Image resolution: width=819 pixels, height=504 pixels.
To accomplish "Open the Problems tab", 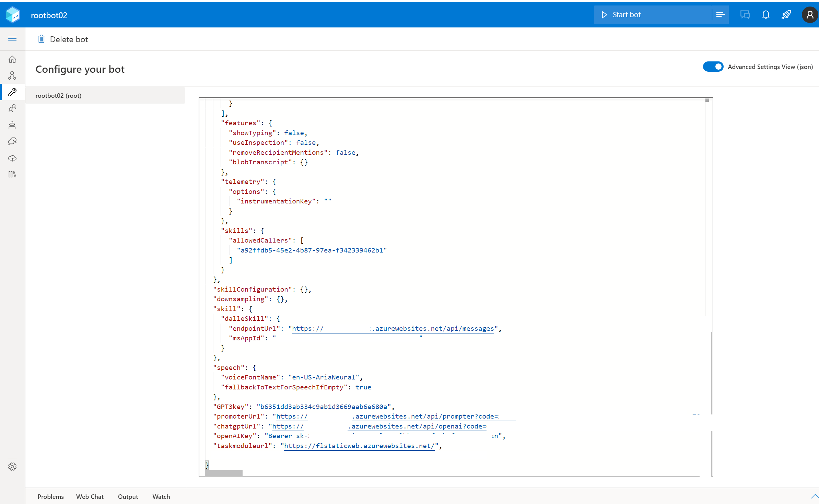I will 51,496.
